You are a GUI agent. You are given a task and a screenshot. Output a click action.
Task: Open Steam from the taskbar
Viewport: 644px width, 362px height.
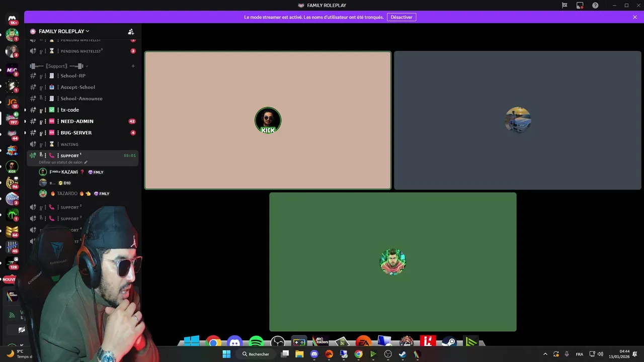[403, 354]
